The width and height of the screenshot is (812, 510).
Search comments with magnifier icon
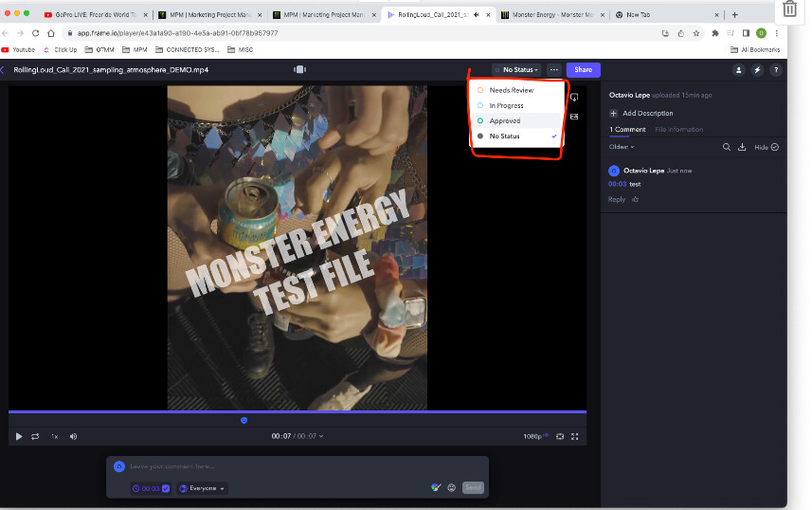click(727, 147)
